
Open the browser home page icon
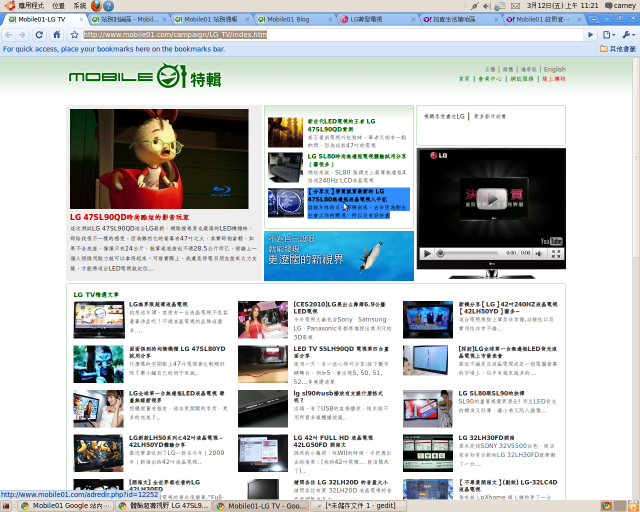57,35
